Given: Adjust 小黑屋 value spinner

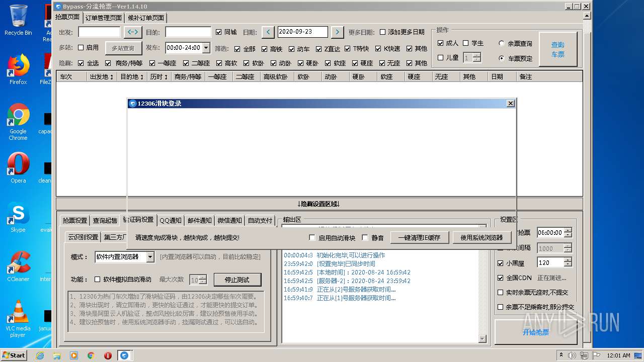Looking at the screenshot, I should click(568, 262).
